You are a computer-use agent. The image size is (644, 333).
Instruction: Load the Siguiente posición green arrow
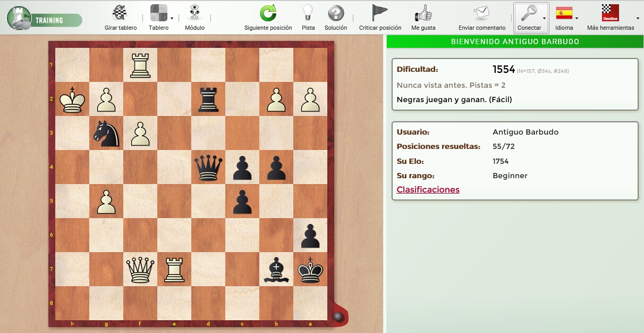[268, 13]
